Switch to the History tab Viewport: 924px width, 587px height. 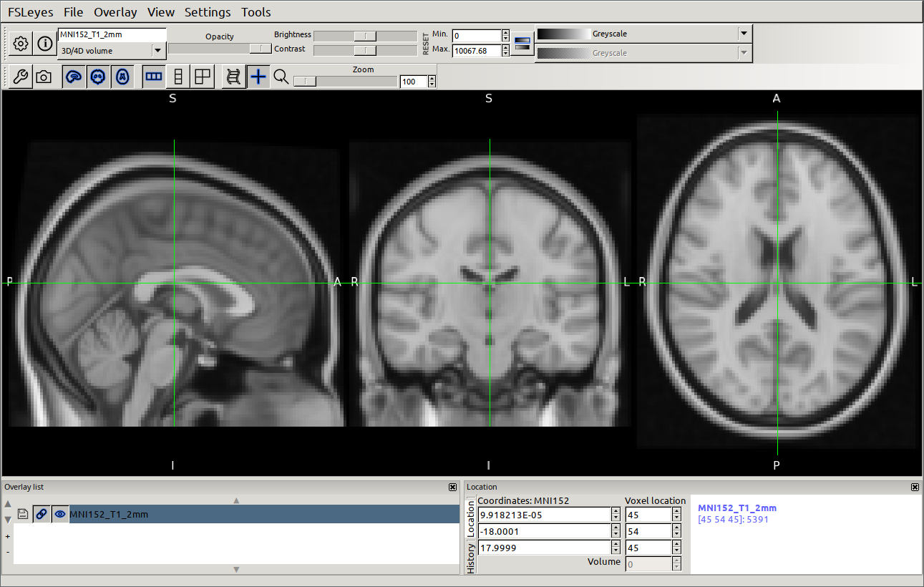coord(471,557)
